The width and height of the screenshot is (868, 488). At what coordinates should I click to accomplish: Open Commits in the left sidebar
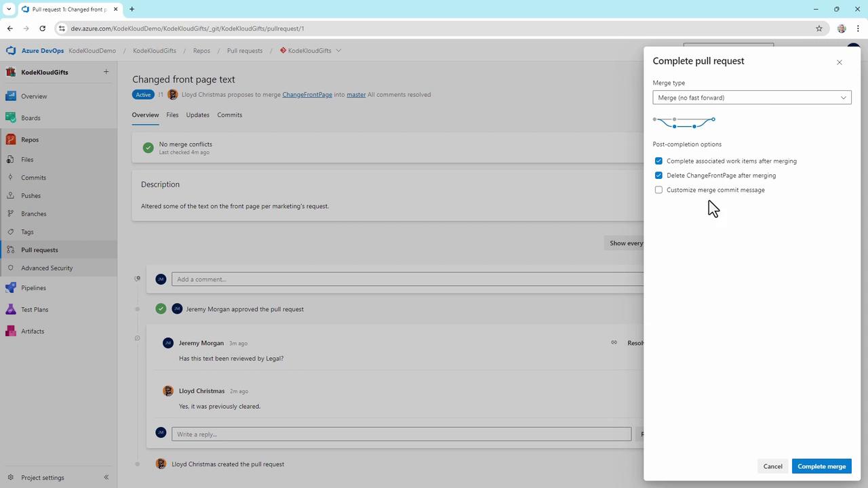[33, 178]
